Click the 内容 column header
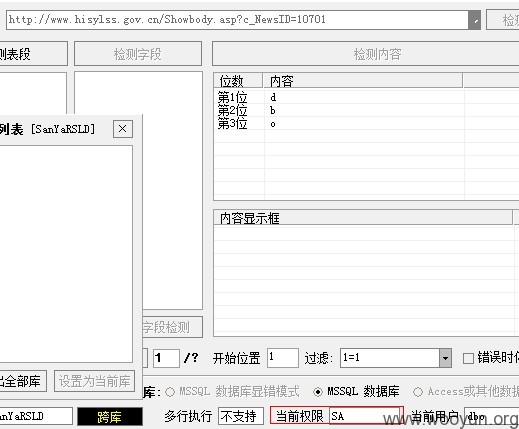The image size is (519, 429). coord(363,81)
